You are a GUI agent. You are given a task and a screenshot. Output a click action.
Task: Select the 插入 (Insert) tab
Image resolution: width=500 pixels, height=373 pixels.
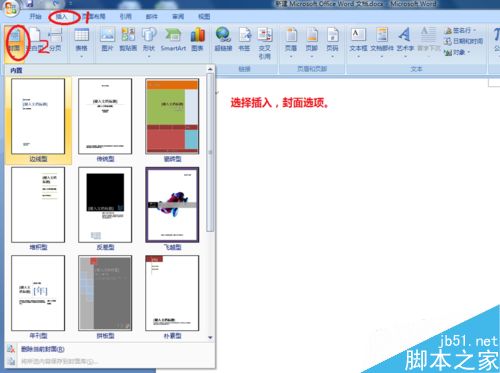click(62, 16)
